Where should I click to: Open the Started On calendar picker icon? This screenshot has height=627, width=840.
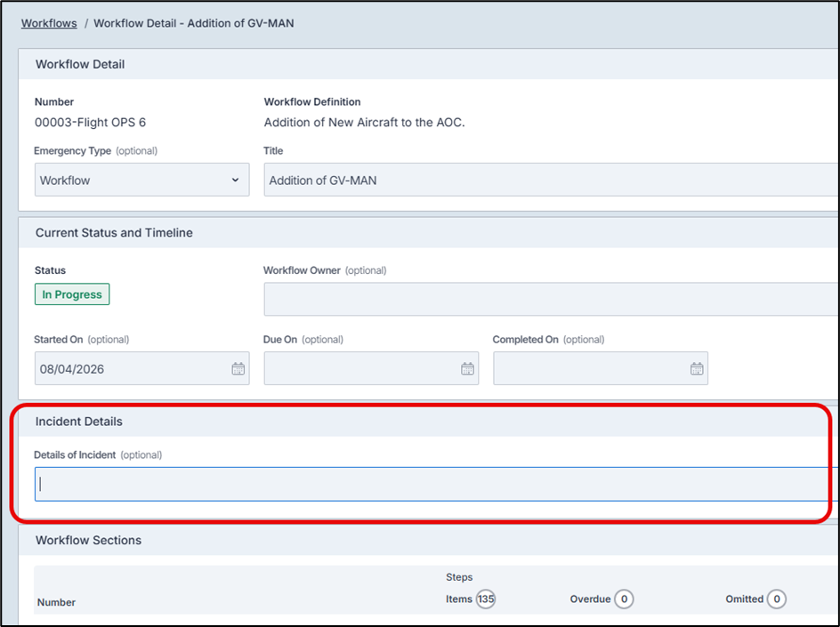[x=238, y=369]
